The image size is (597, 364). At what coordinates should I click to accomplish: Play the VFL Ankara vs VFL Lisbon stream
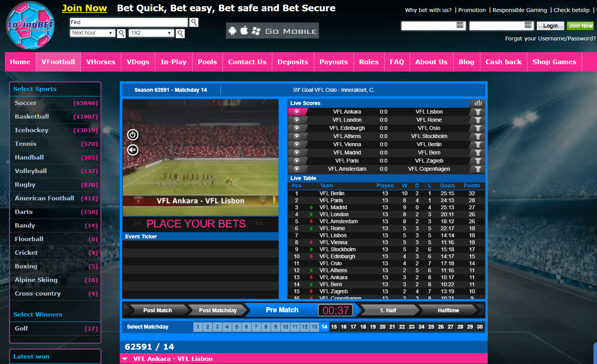click(297, 112)
